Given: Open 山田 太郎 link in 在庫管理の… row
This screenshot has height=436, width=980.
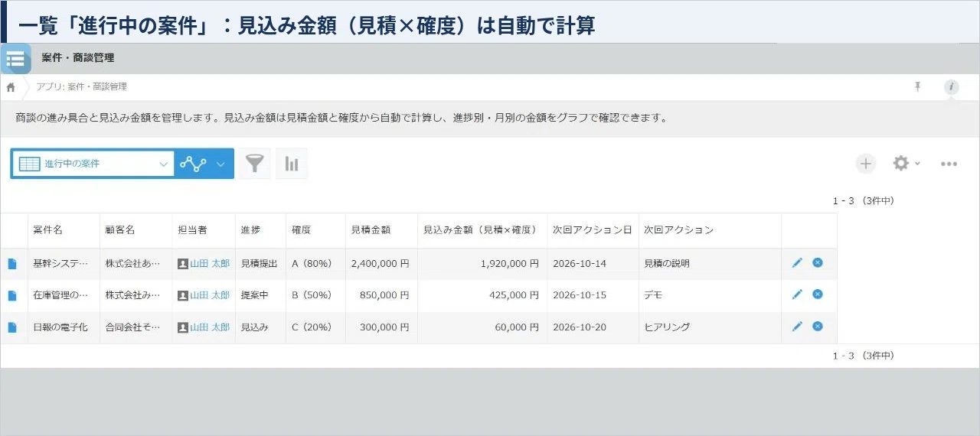Looking at the screenshot, I should click(x=210, y=295).
